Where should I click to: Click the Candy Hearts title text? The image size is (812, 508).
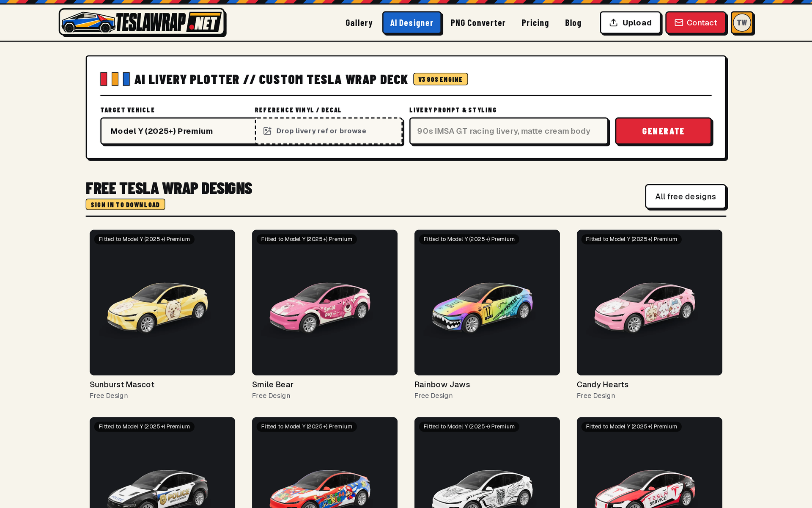click(602, 384)
